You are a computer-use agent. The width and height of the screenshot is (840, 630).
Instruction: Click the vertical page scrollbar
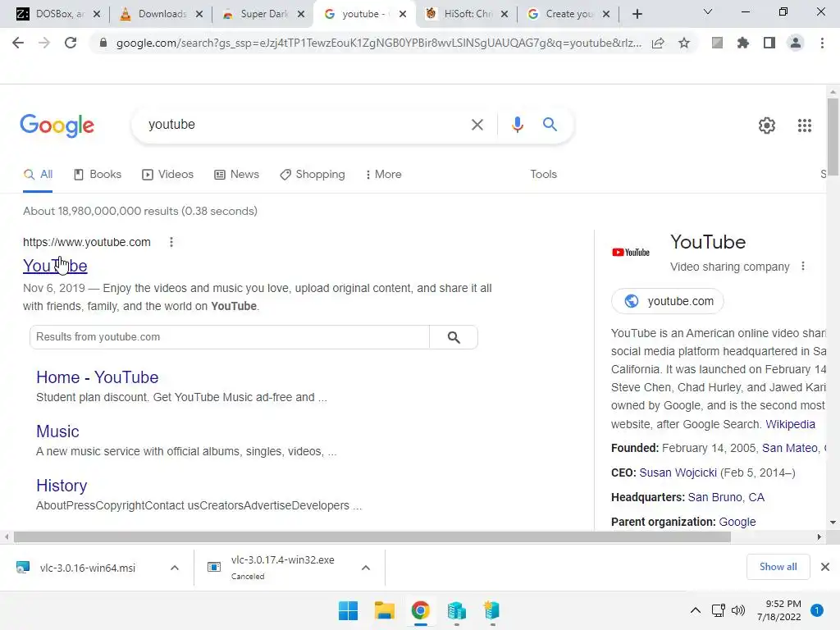(833, 138)
